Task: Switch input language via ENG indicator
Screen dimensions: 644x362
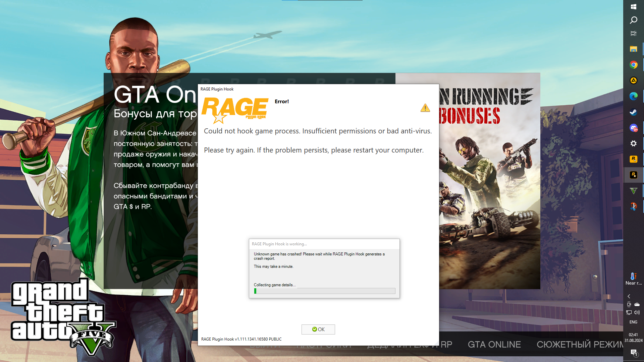Action: click(x=633, y=322)
